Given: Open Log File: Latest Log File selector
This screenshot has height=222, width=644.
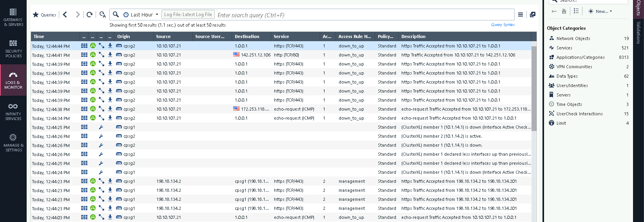Looking at the screenshot, I should [x=188, y=15].
